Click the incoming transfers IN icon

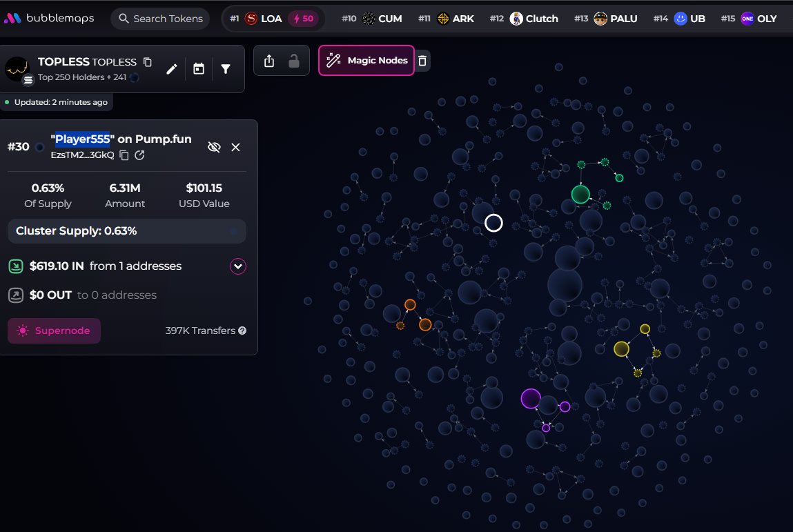click(16, 266)
